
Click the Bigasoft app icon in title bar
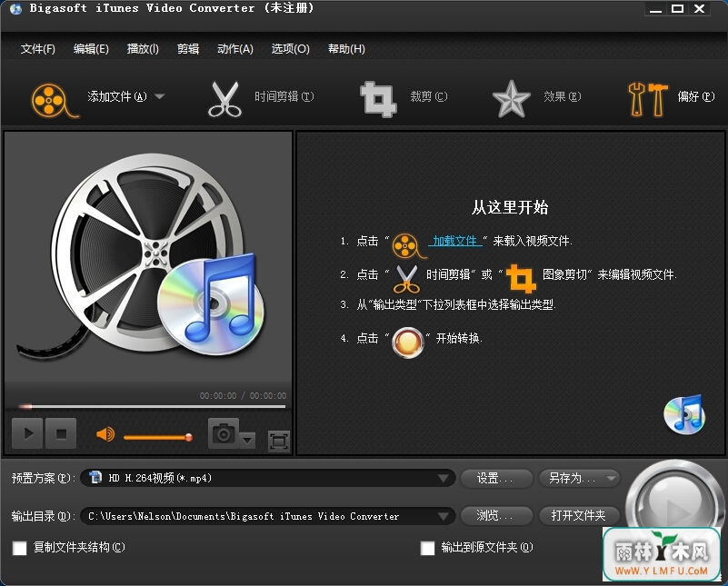point(15,8)
